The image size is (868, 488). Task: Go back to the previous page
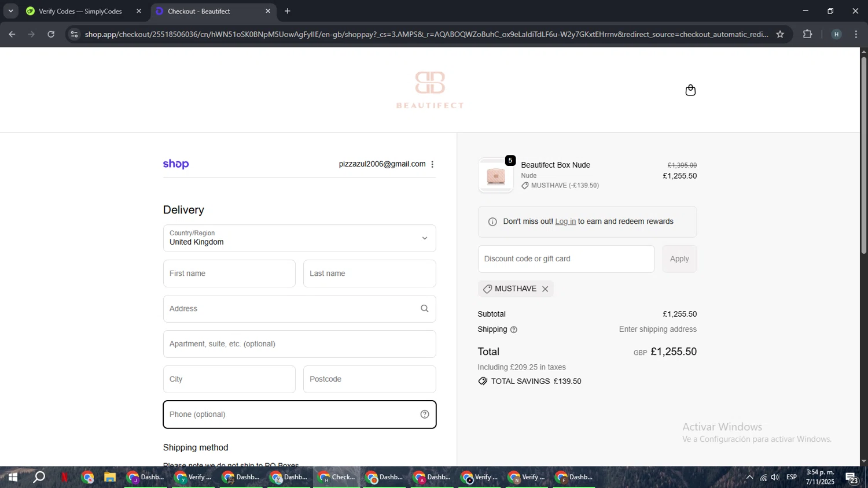pos(12,34)
